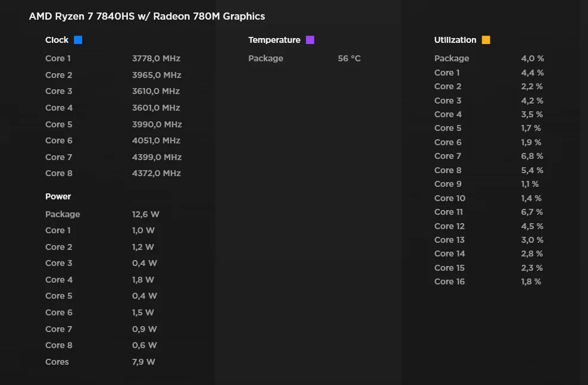Click the 6,8 % Core 7 utilization value
The image size is (588, 385).
point(532,156)
